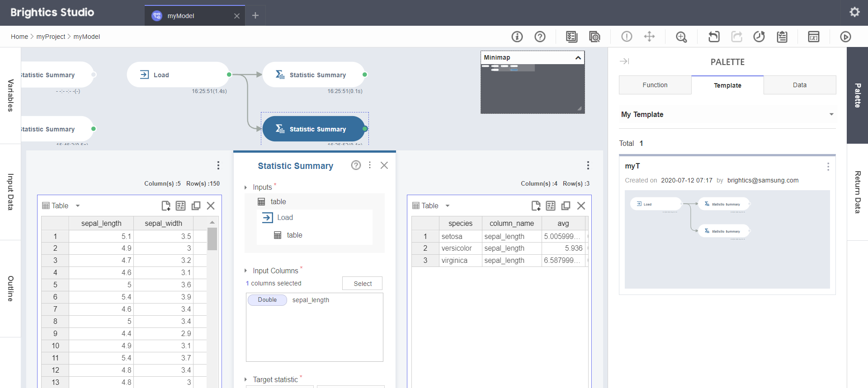Click the sepal_width column header

[x=163, y=223]
